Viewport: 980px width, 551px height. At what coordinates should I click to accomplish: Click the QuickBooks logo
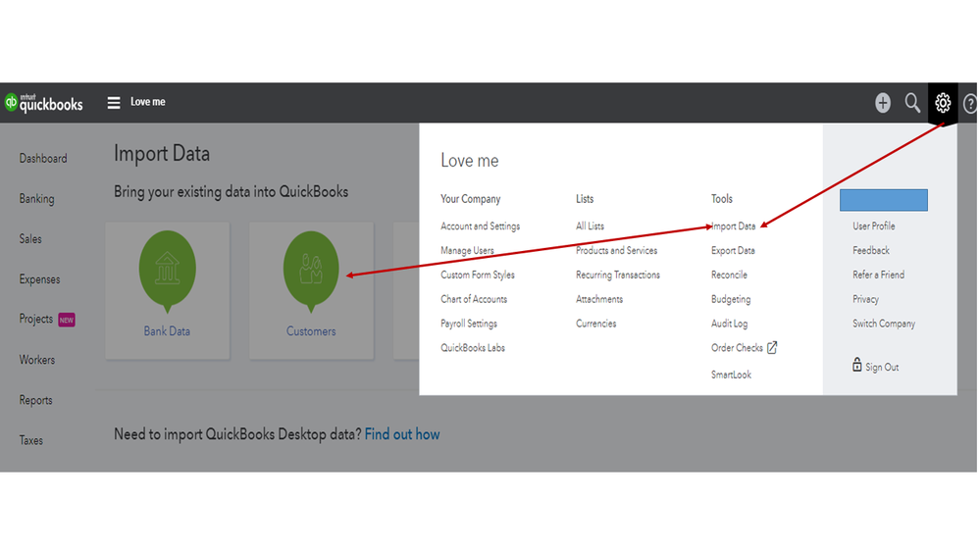click(44, 102)
